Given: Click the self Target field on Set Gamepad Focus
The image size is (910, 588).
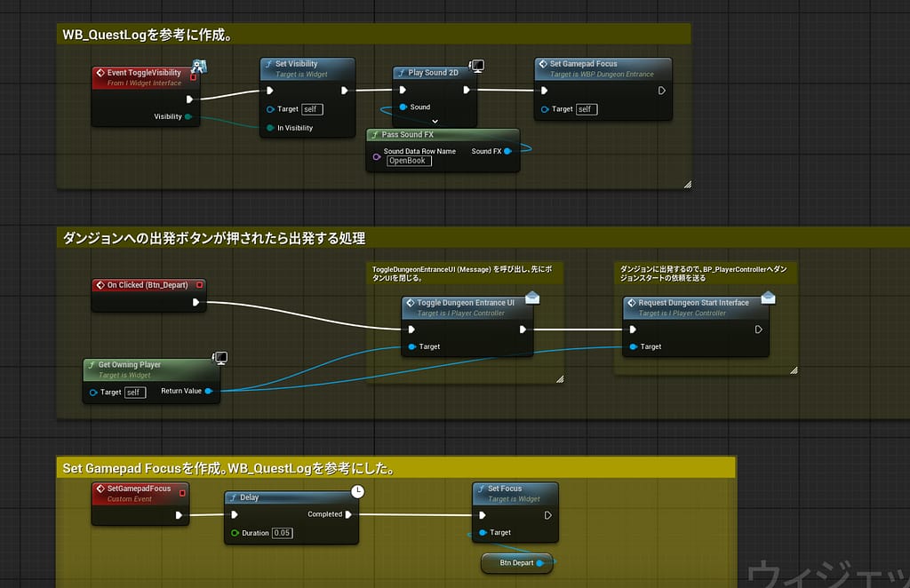Looking at the screenshot, I should [x=587, y=109].
